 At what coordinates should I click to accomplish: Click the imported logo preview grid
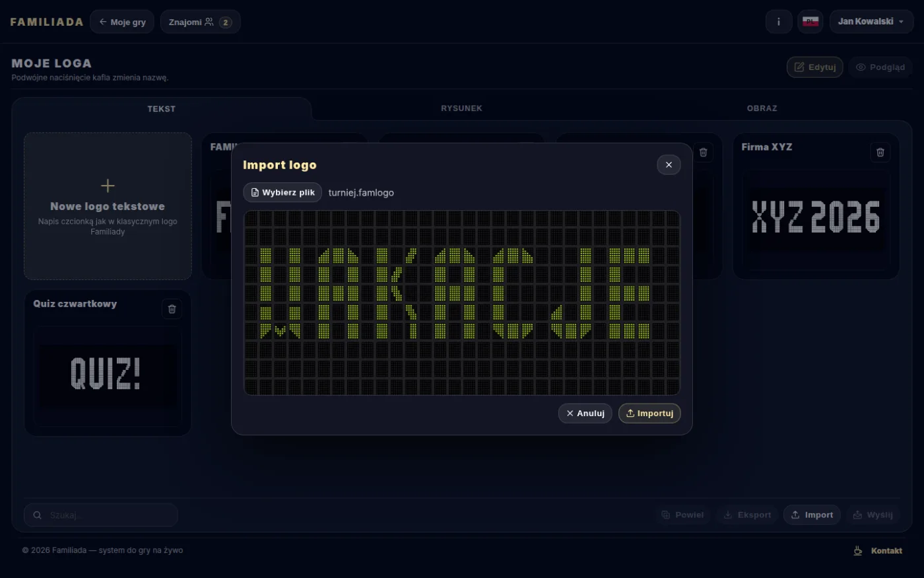(462, 303)
